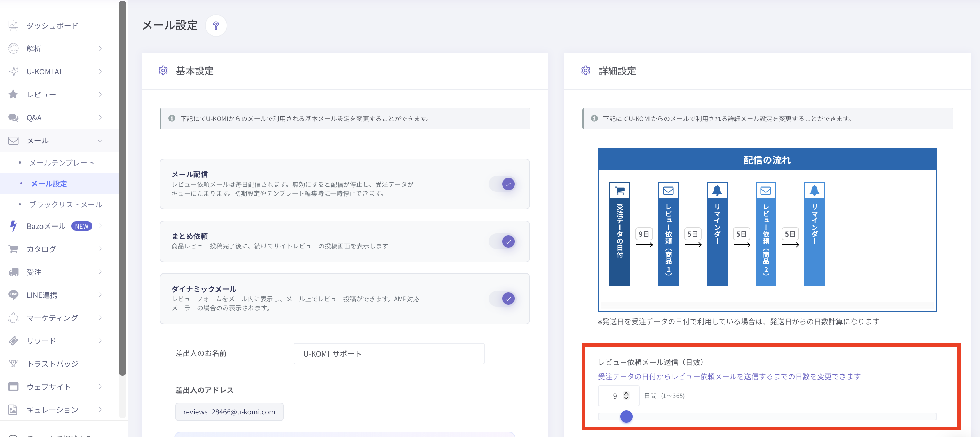Click the dashboard chart icon in sidebar
980x437 pixels.
click(13, 25)
